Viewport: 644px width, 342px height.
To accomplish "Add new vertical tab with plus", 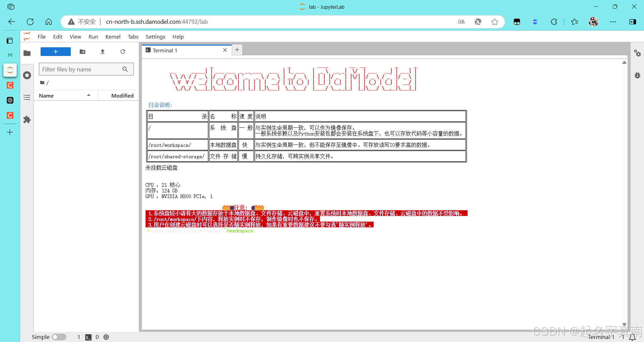I will pos(10,132).
